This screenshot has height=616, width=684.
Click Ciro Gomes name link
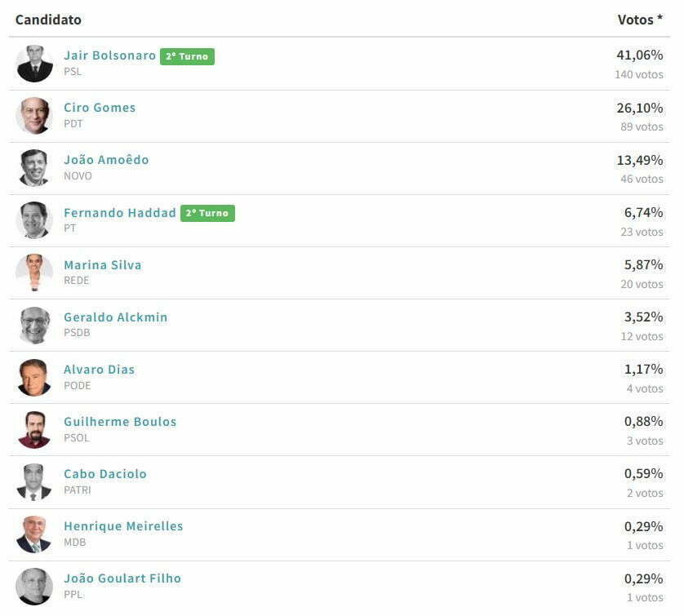tap(100, 108)
